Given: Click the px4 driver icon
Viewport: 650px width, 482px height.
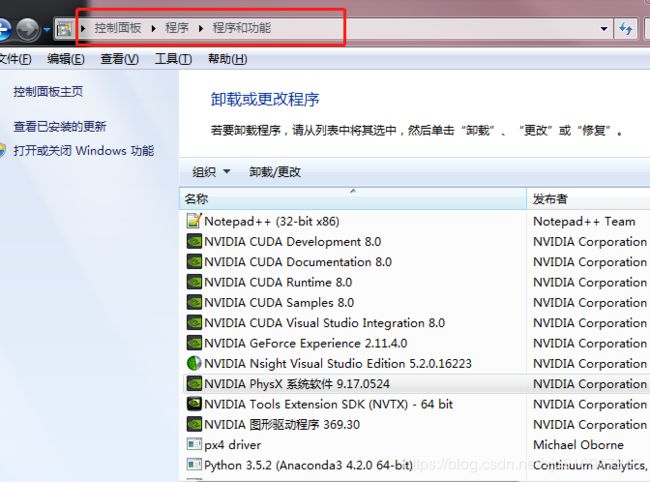Looking at the screenshot, I should pyautogui.click(x=194, y=444).
